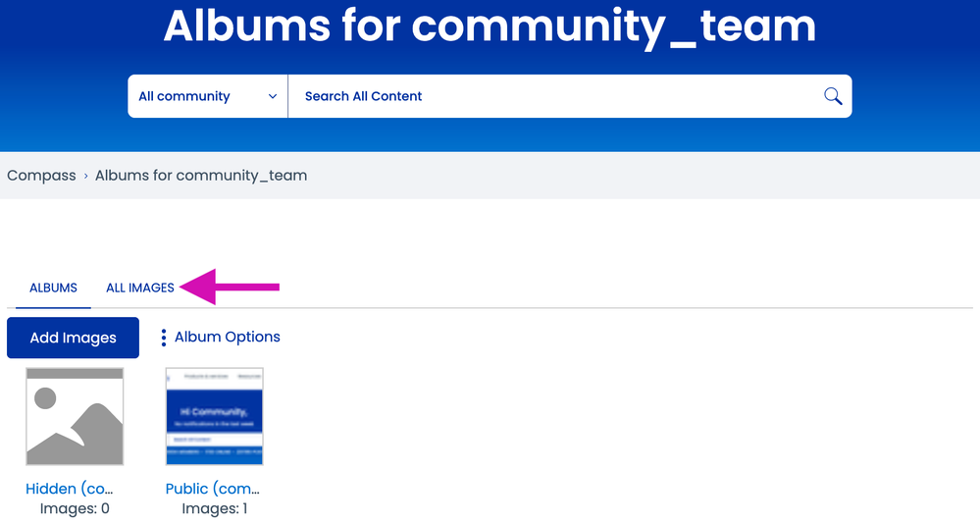
Task: Open the Album Options menu label
Action: [x=227, y=337]
